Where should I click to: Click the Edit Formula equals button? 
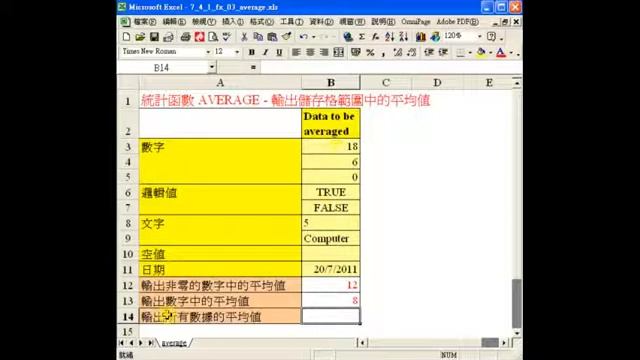253,67
